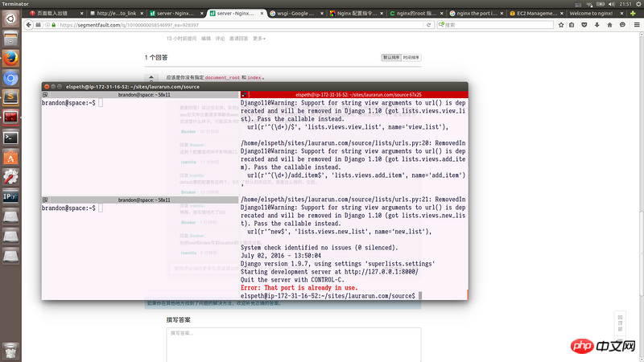Image resolution: width=644 pixels, height=362 pixels.
Task: Click the 'document_root' code text in answer
Action: (222, 77)
